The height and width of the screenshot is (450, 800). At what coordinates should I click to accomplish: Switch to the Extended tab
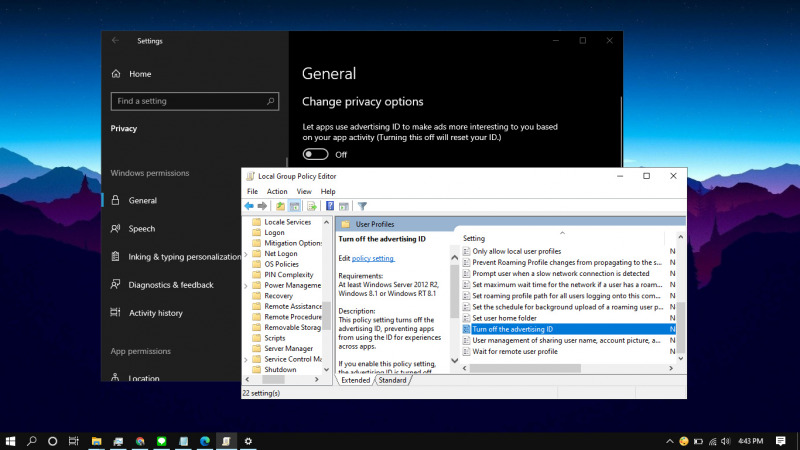pyautogui.click(x=356, y=380)
